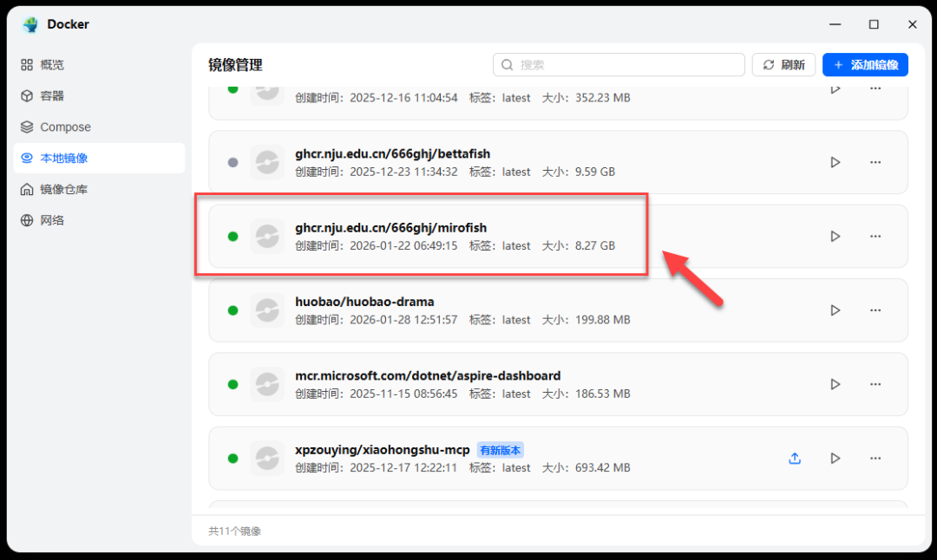The image size is (937, 560).
Task: Click the green status dot of aspire-dashboard
Action: click(x=233, y=385)
